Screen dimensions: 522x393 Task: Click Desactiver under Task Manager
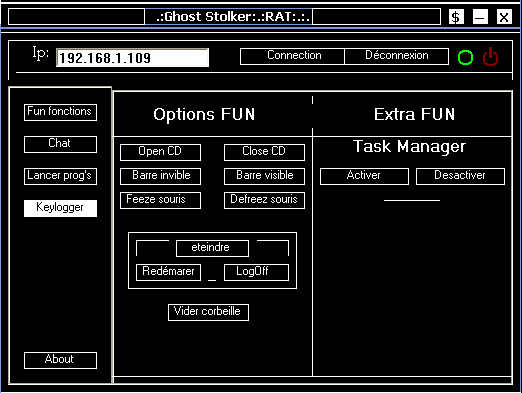(x=460, y=176)
